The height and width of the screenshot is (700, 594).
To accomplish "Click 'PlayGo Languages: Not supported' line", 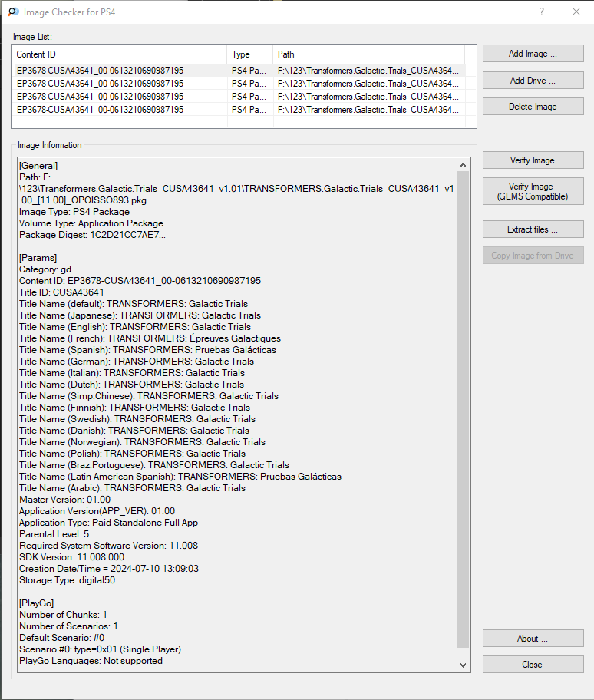I will pos(91,661).
